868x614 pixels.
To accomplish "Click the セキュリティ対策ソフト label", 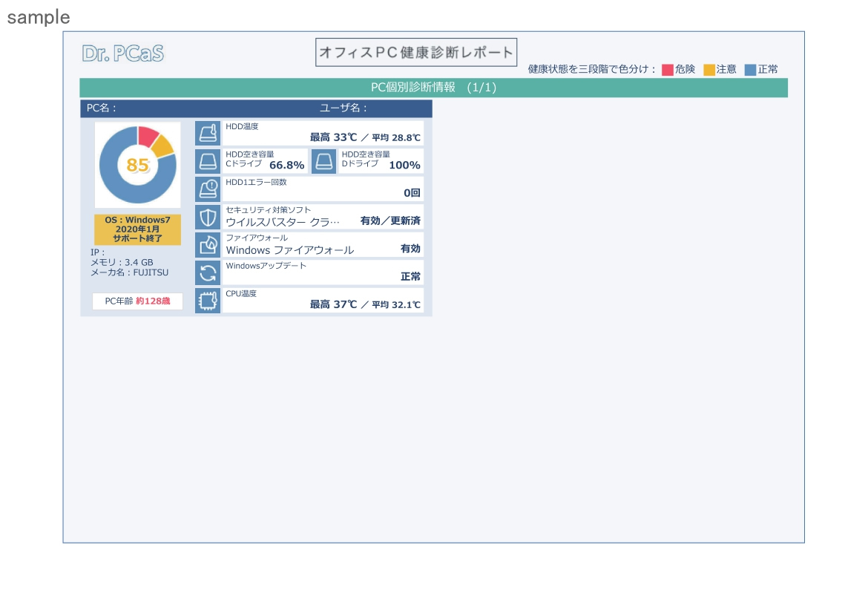I will click(268, 210).
